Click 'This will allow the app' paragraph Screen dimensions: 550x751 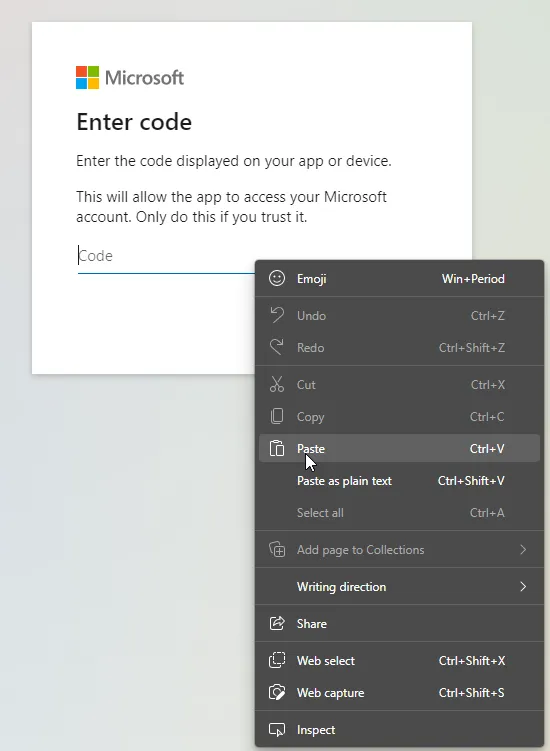pyautogui.click(x=231, y=206)
